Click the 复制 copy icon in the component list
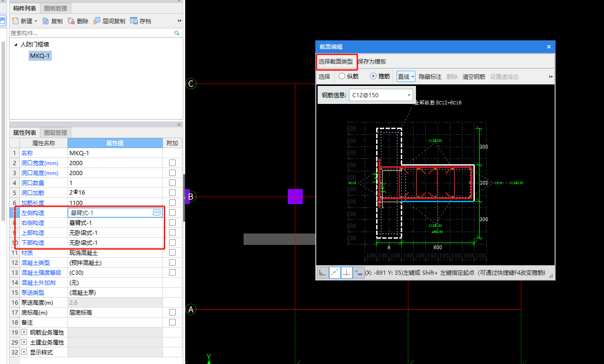Screen dimensions: 604x364 point(46,21)
